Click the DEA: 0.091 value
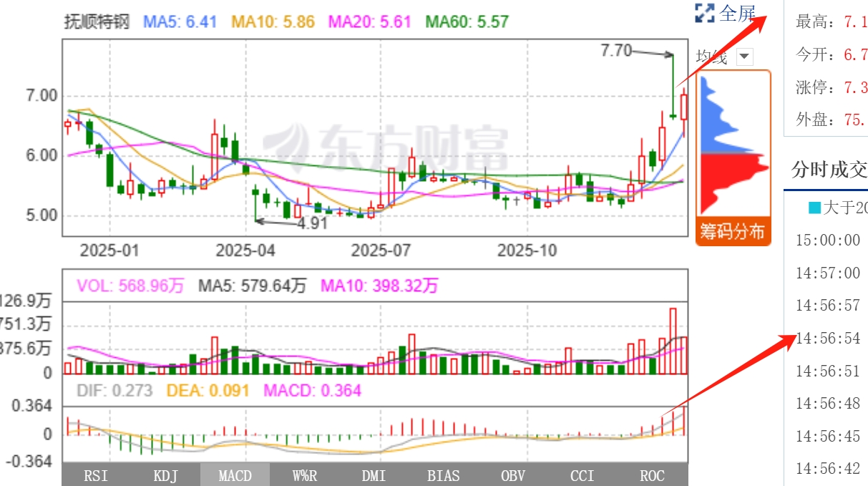Viewport: 868px width, 486px height. tap(208, 391)
